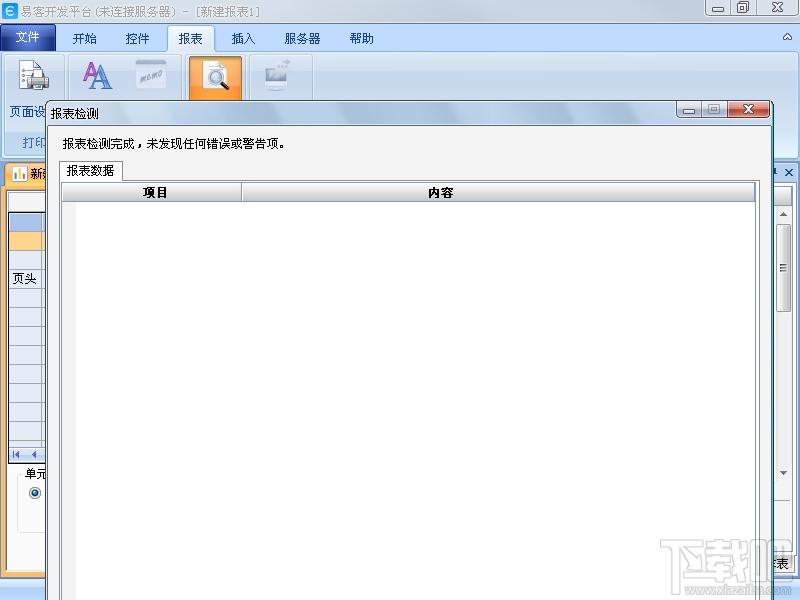
Task: Click the AA font style icon
Action: [97, 76]
